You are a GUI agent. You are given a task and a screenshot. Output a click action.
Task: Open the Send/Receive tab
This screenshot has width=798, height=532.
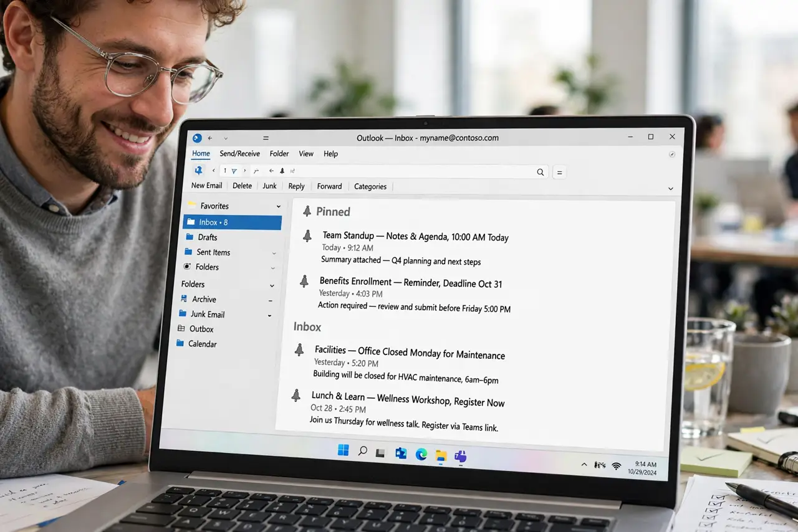[x=239, y=153]
